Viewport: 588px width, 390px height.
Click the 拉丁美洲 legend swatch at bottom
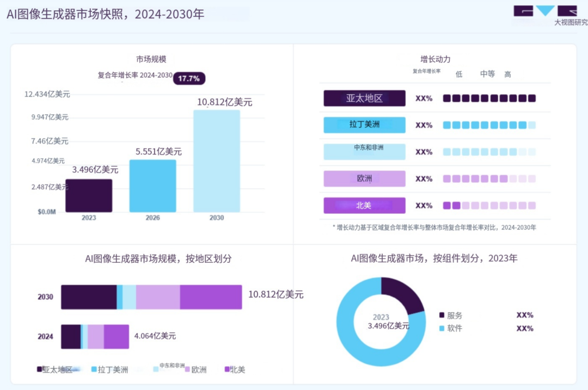94,369
